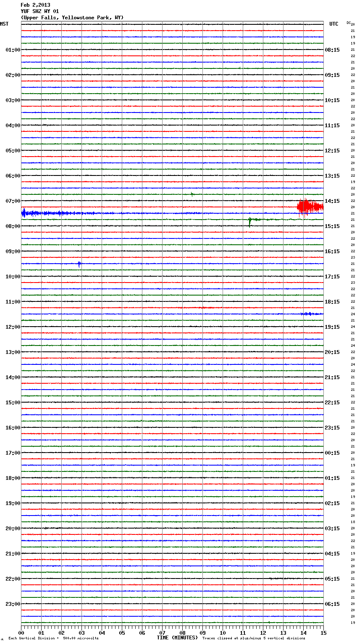This screenshot has height=644, width=357.
Task: Click minute tick label '15' on the bottom axis
Action: click(323, 633)
